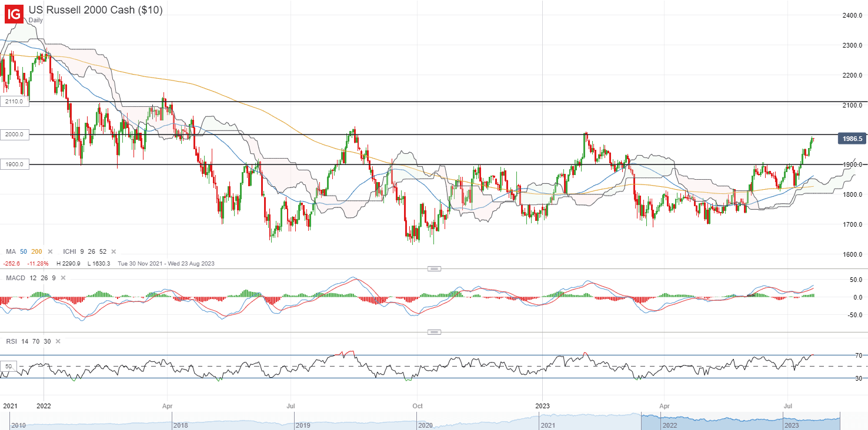Screen dimensions: 868x430
Task: Click the 1800.0 price axis label
Action: (x=852, y=194)
